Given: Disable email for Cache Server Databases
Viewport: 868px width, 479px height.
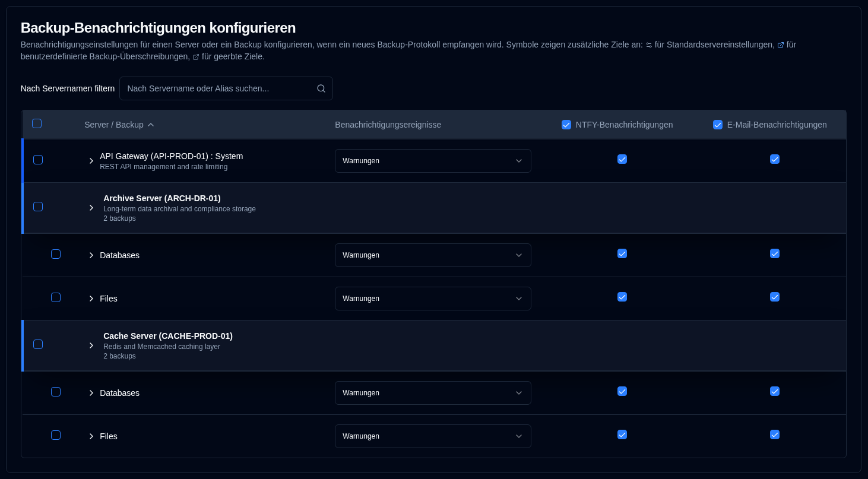Looking at the screenshot, I should click(775, 391).
